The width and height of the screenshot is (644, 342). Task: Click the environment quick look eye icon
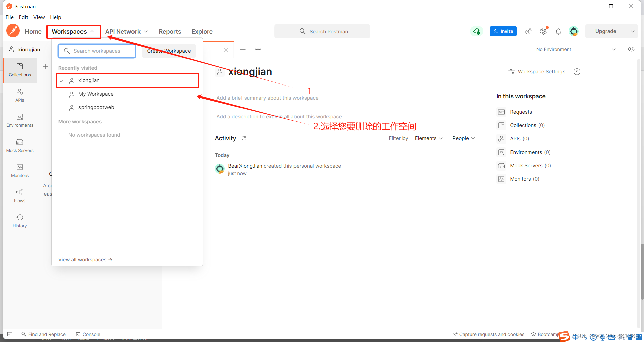tap(631, 49)
